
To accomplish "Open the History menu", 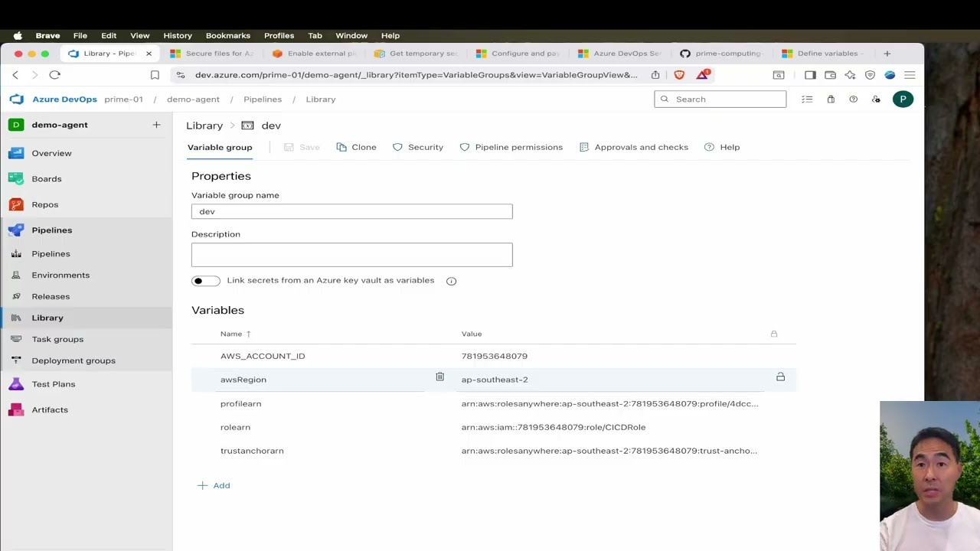I will (x=178, y=36).
